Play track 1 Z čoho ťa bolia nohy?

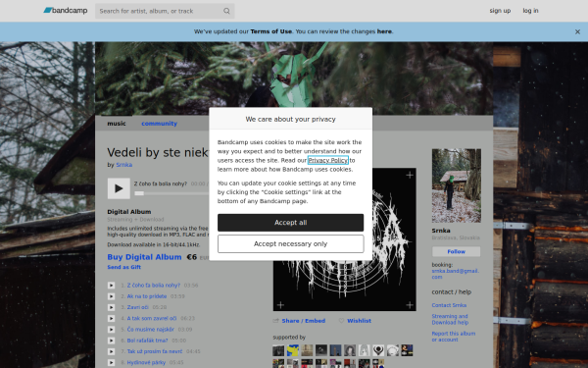(111, 286)
